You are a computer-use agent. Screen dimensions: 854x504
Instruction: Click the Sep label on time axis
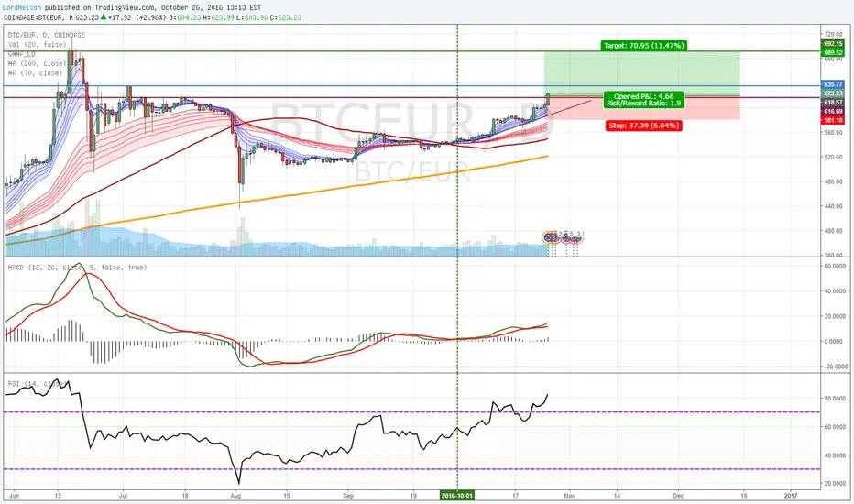[x=348, y=496]
